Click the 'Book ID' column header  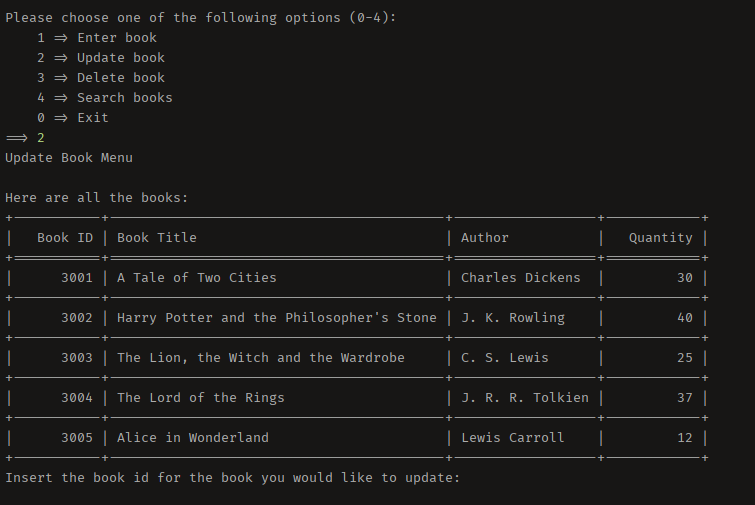point(65,238)
